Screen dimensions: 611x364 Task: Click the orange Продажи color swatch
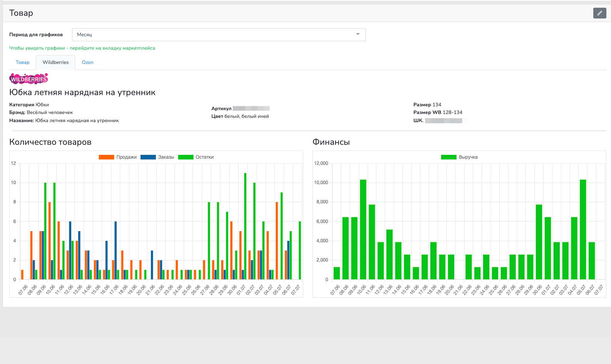coord(106,157)
